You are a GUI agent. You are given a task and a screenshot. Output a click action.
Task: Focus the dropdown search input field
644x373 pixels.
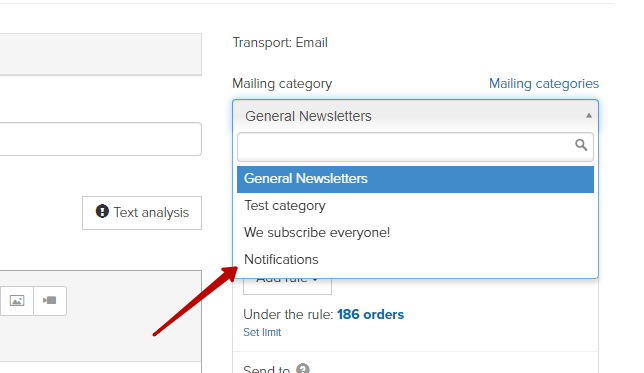(x=415, y=147)
